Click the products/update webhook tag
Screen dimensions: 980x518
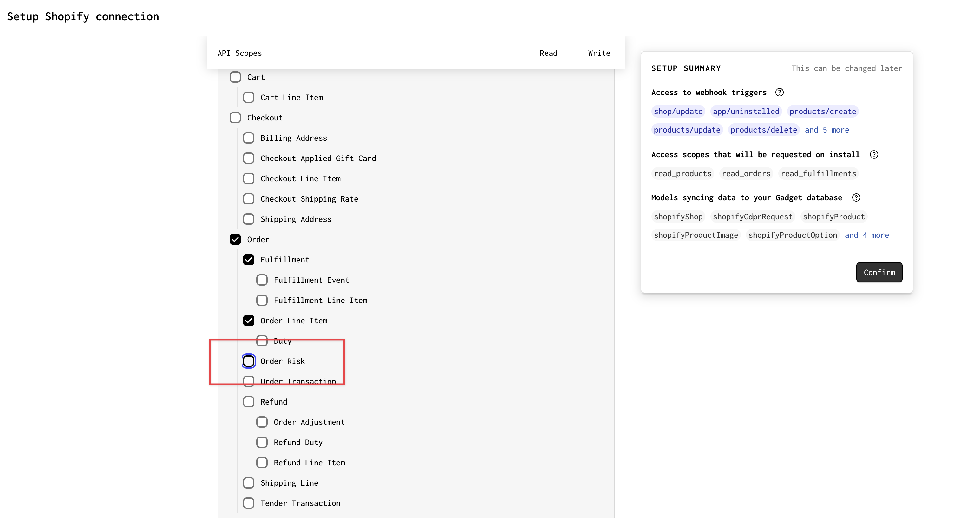tap(687, 130)
